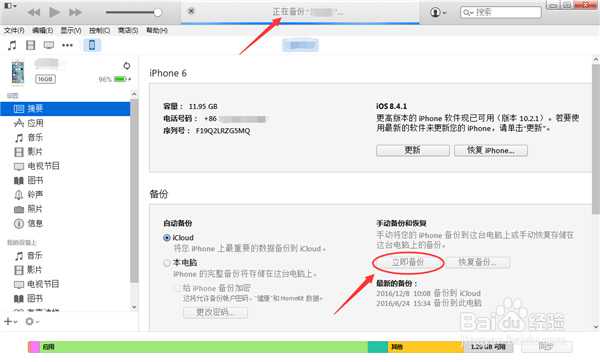Adjust the volume slider knob

158,12
